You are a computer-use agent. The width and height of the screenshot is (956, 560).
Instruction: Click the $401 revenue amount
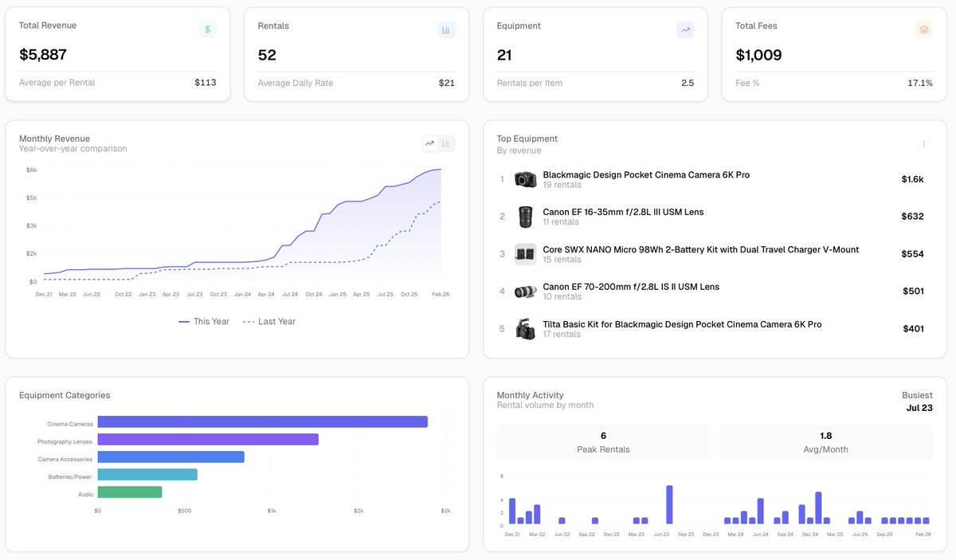pos(914,329)
